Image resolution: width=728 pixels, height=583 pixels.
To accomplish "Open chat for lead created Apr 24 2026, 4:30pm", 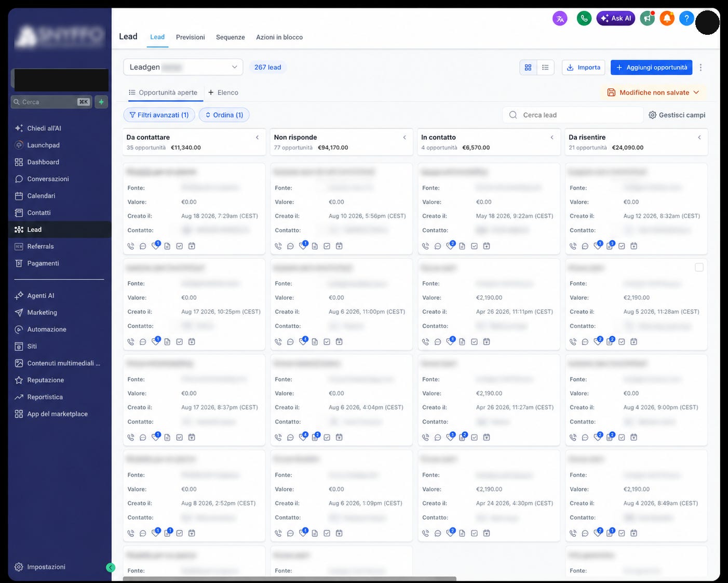I will click(438, 533).
